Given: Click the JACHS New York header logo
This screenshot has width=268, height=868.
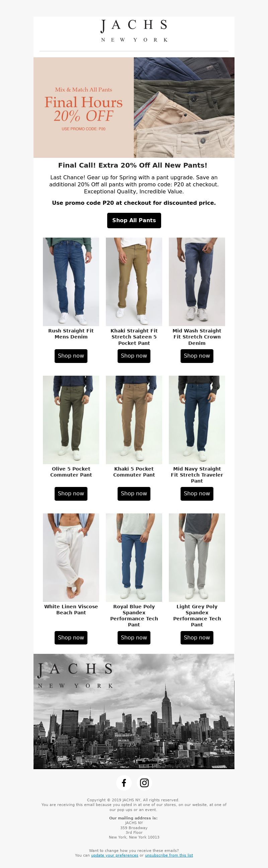Looking at the screenshot, I should coord(134,30).
